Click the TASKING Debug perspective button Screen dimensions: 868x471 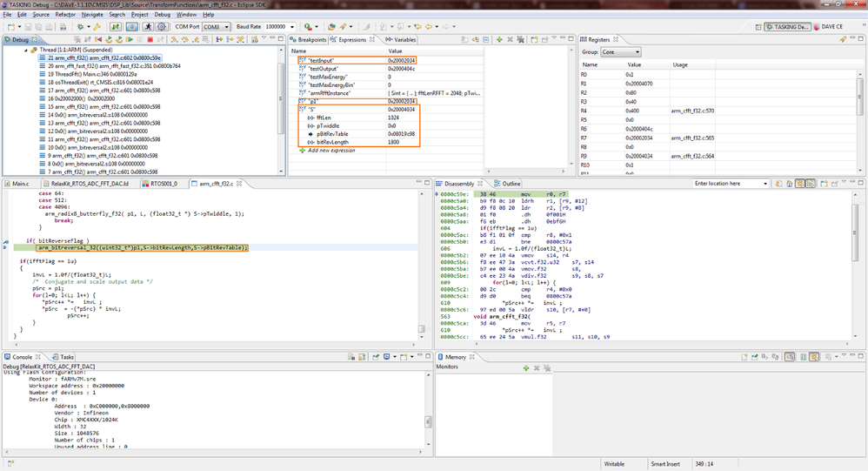(786, 27)
